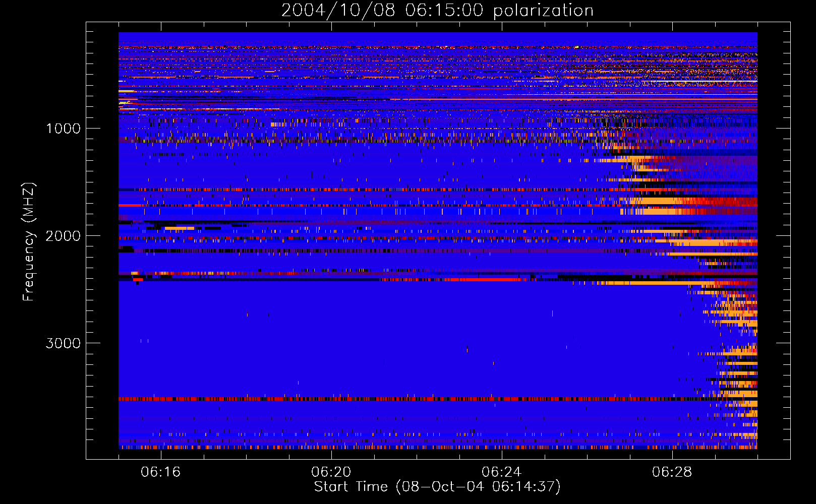Click the '06:16' time tick label

click(x=161, y=472)
